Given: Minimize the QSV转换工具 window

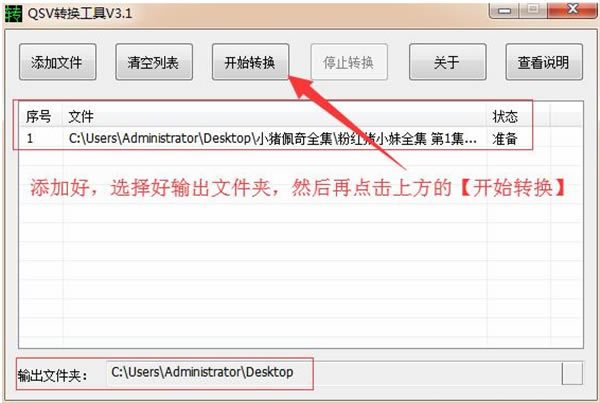Looking at the screenshot, I should [504, 10].
